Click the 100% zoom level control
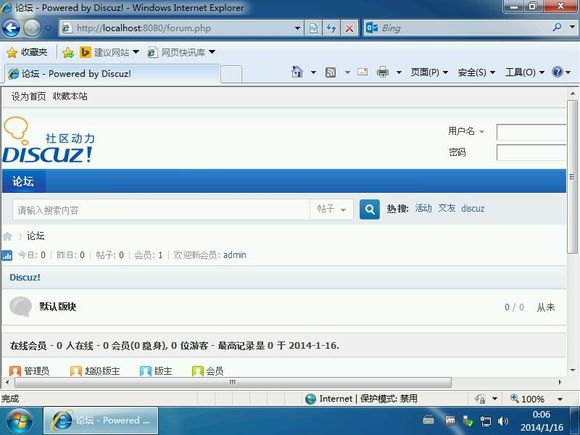Viewport: 580px width, 435px height. click(536, 399)
